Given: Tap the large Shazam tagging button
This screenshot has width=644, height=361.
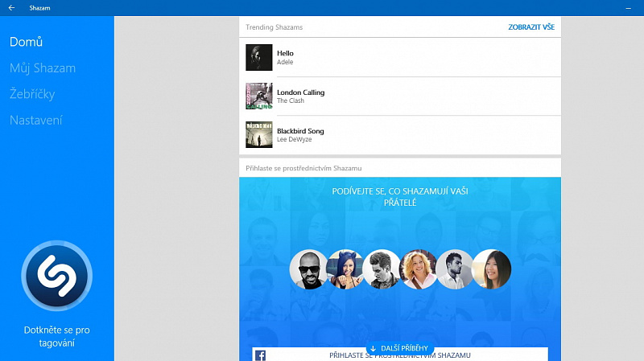Looking at the screenshot, I should 56,275.
